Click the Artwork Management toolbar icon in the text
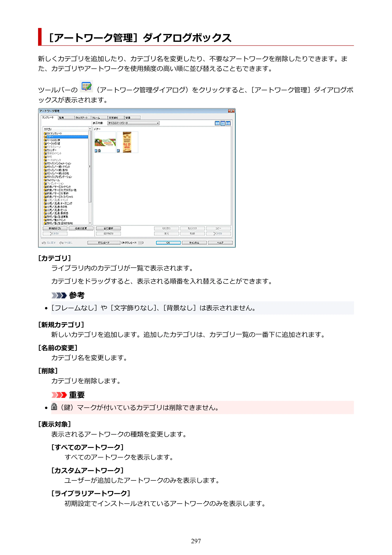The image size is (392, 555). coord(86,86)
